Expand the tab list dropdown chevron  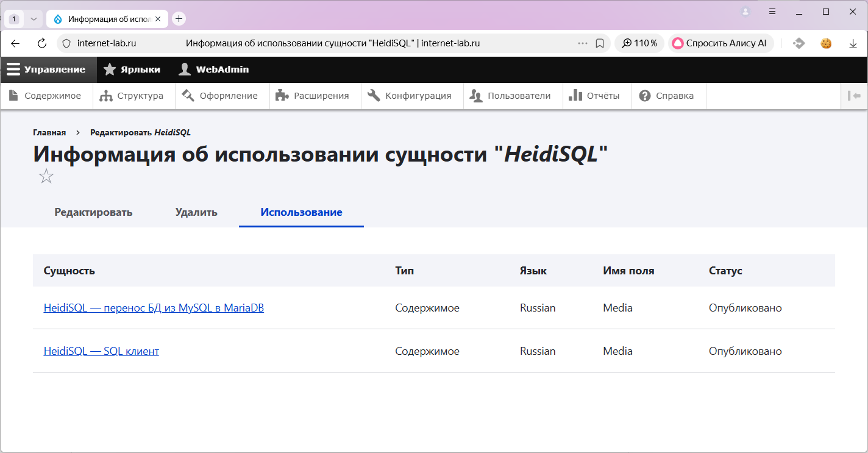click(34, 19)
